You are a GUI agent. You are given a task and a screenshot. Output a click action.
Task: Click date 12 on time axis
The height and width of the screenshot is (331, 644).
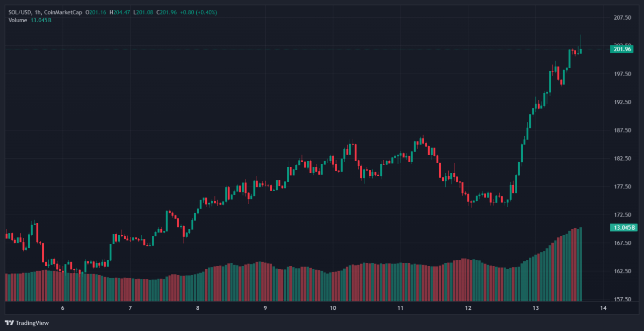(x=468, y=308)
